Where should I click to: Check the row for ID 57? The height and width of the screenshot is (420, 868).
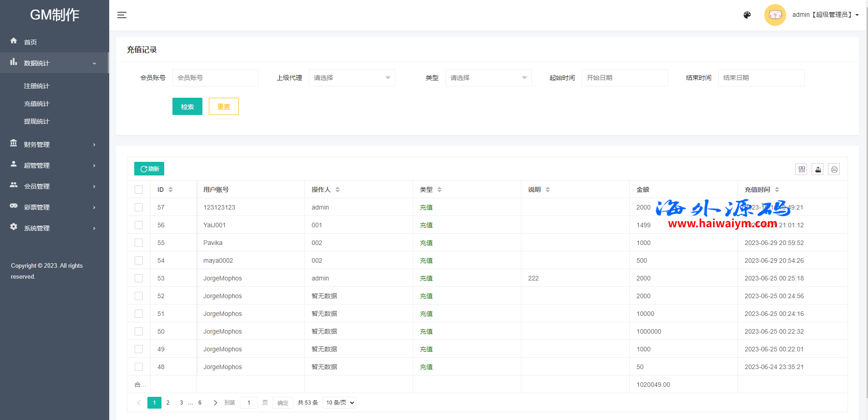pos(139,207)
